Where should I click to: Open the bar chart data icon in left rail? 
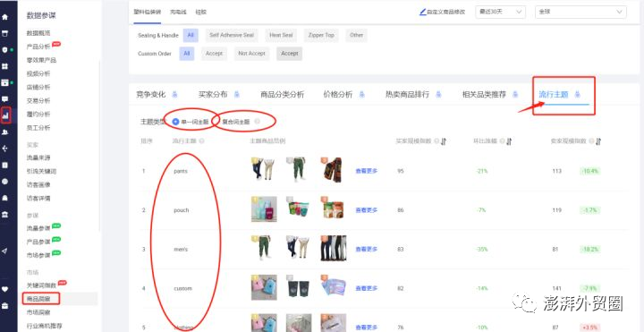5,115
